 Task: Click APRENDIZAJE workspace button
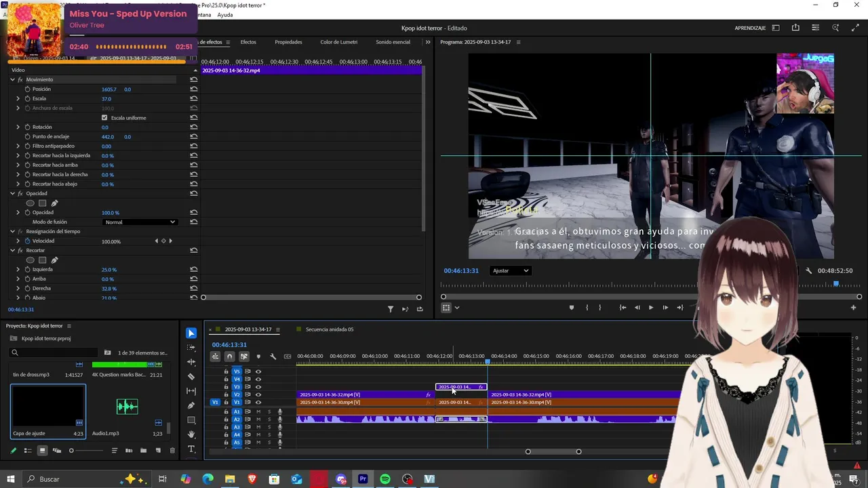(x=750, y=28)
